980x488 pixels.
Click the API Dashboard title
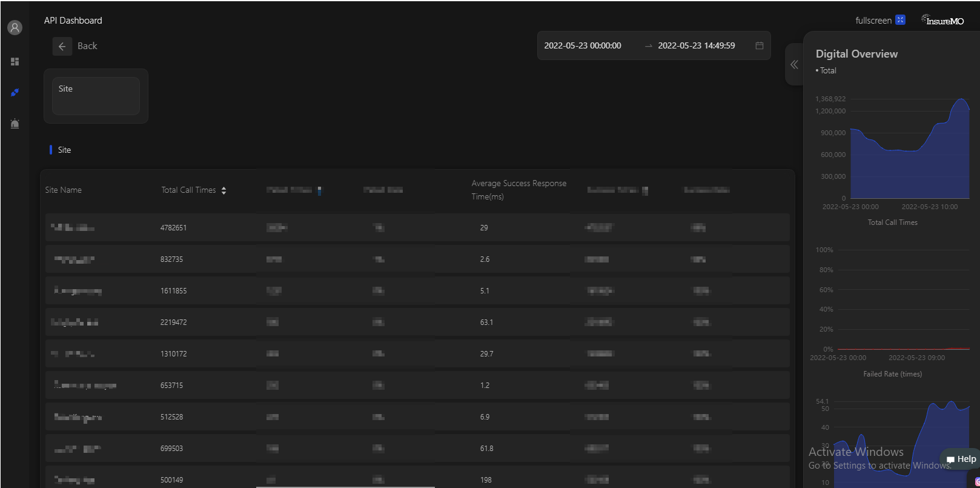click(x=73, y=20)
